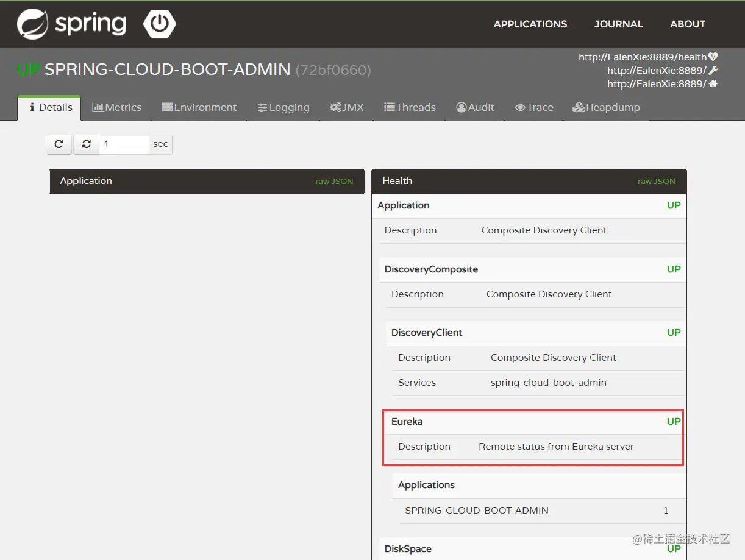Click the home service icon

click(713, 84)
